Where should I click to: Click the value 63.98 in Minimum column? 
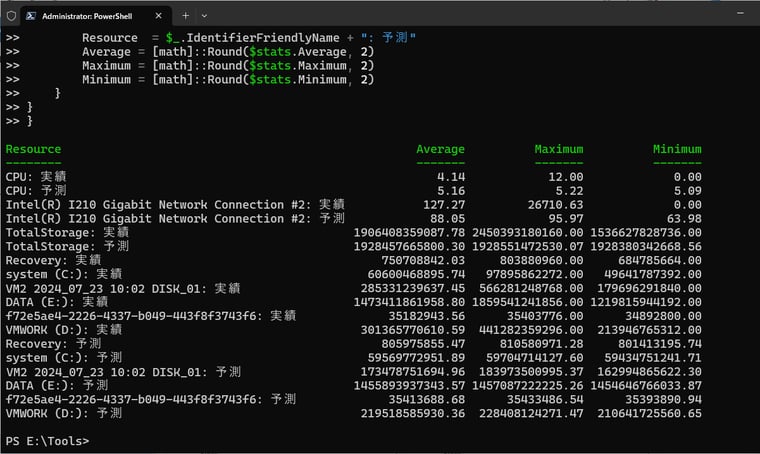[x=684, y=219]
